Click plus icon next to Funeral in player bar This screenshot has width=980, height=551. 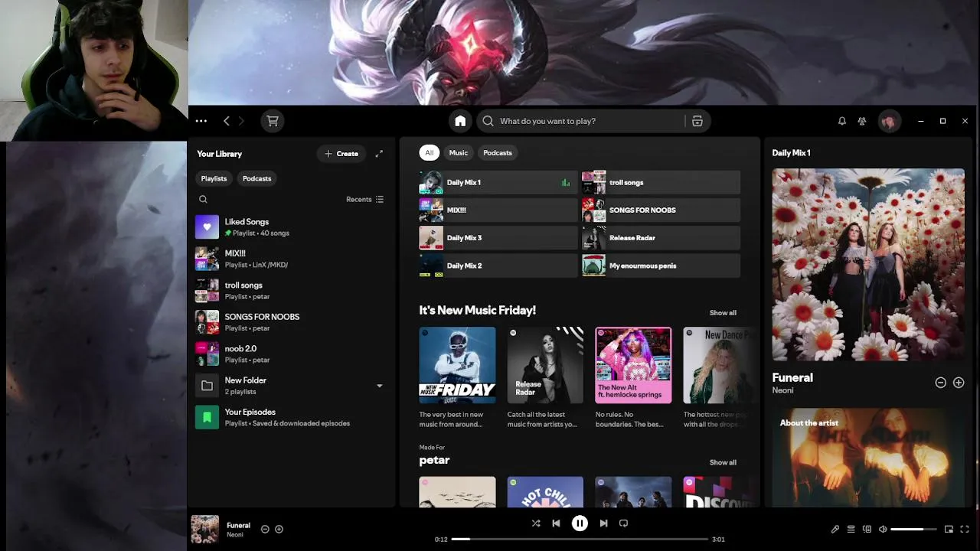(x=279, y=529)
